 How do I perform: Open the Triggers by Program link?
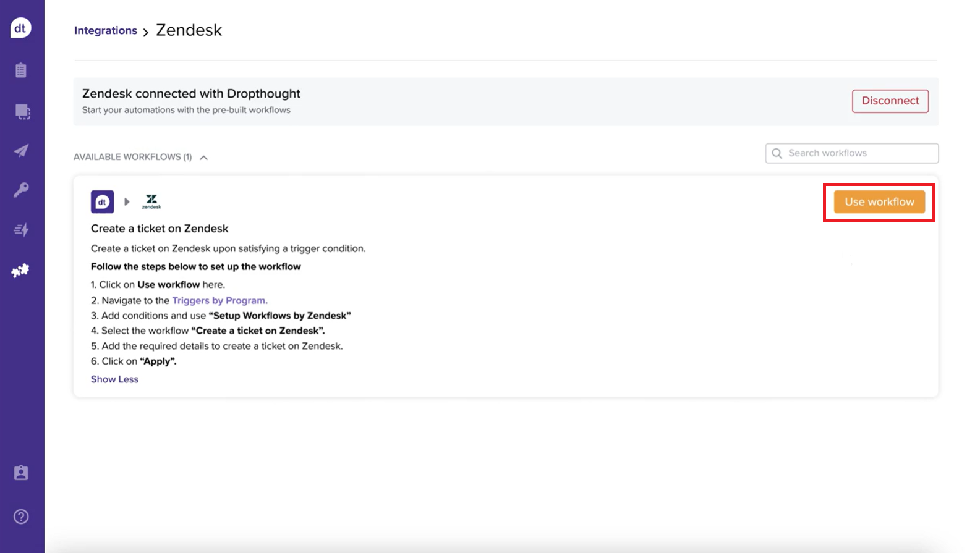tap(219, 300)
